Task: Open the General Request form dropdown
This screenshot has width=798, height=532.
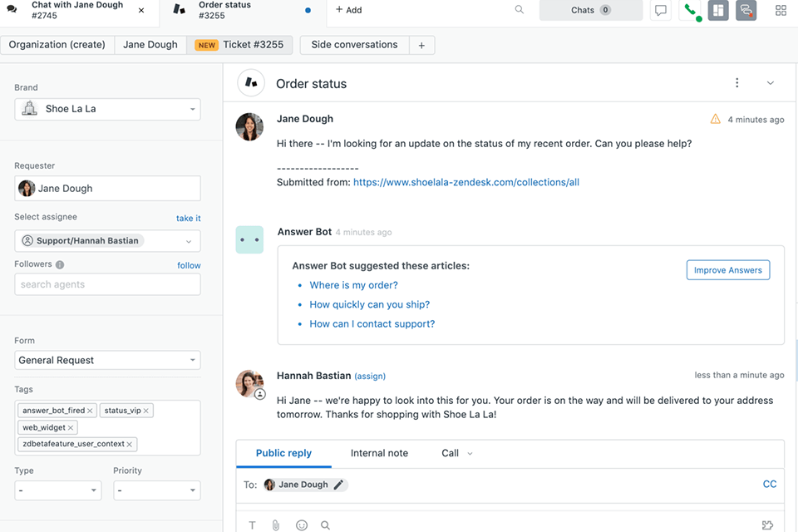Action: click(107, 361)
